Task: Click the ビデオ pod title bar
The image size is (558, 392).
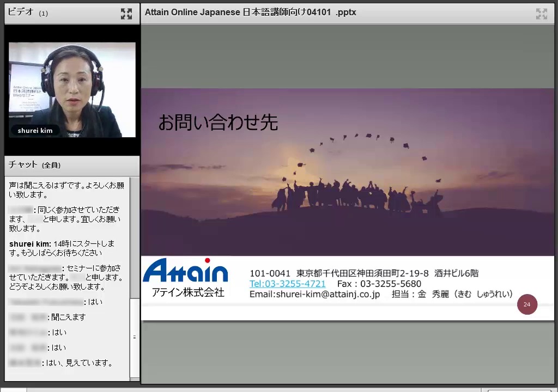Action: coord(60,13)
